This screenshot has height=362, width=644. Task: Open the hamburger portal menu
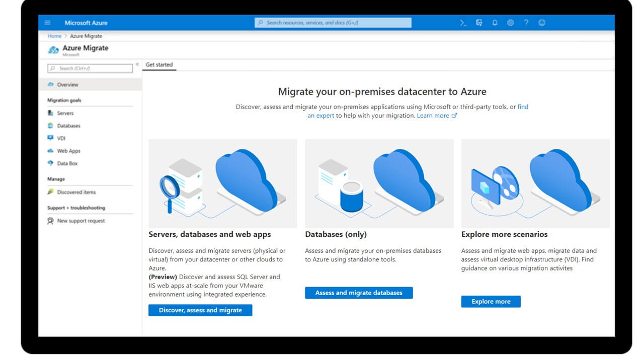click(x=48, y=23)
